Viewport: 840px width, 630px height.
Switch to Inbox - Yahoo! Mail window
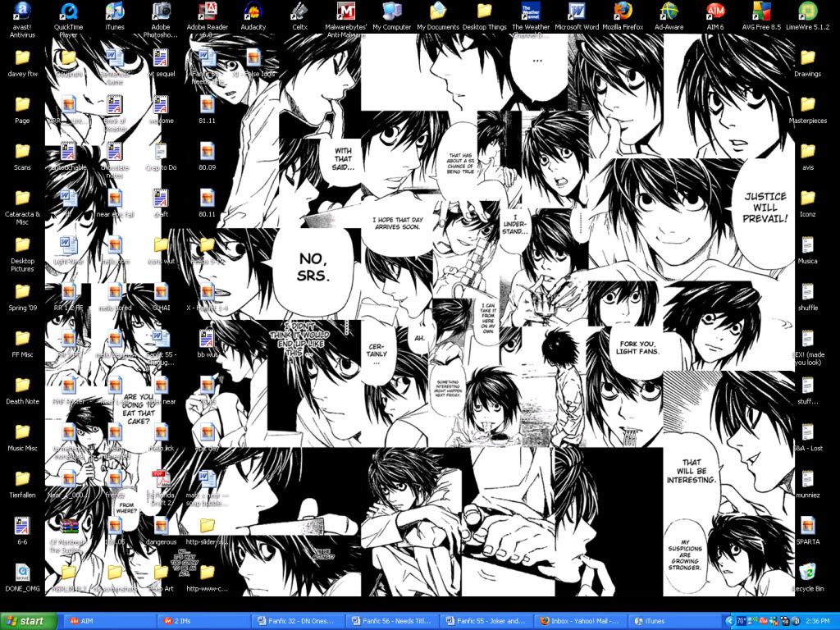tap(580, 621)
